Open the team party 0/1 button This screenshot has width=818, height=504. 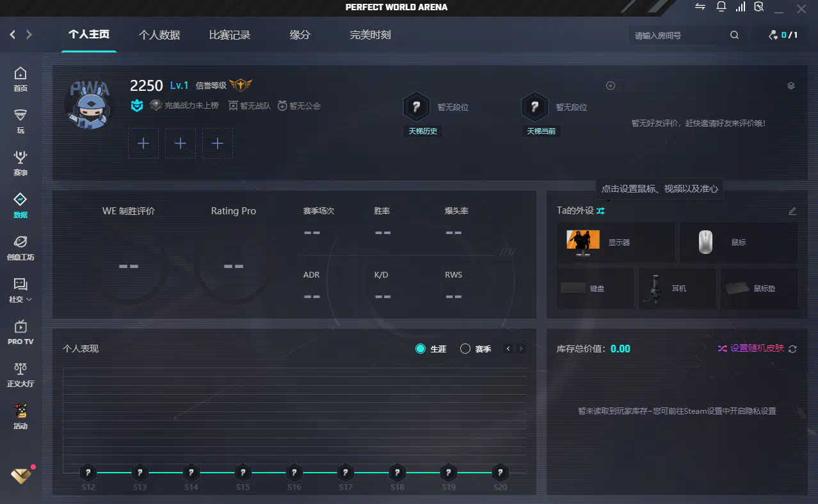(x=783, y=35)
